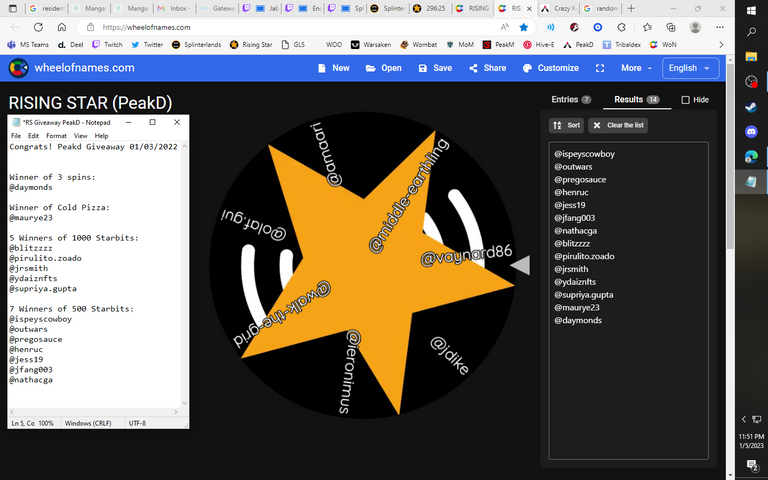The width and height of the screenshot is (768, 480).
Task: Open a new browser tab
Action: tap(631, 8)
